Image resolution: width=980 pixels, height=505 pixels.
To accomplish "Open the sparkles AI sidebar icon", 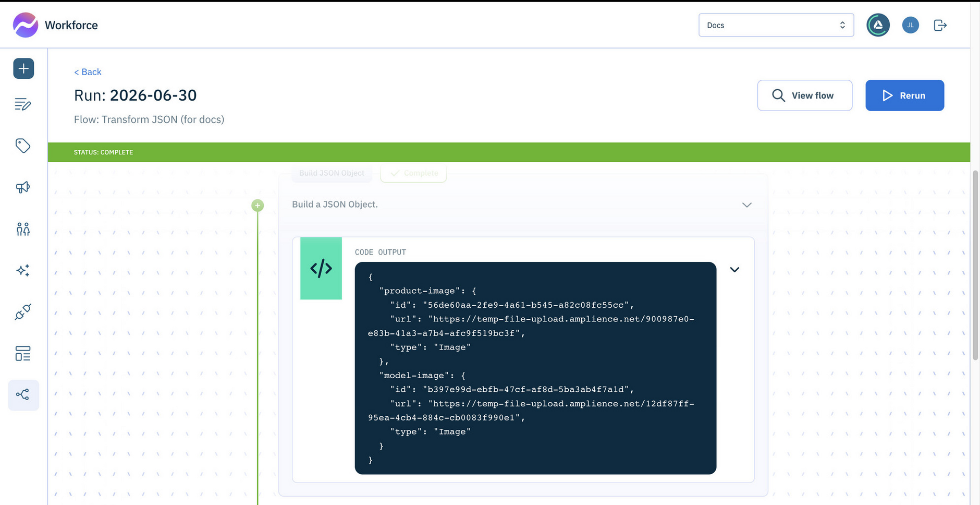I will click(23, 270).
